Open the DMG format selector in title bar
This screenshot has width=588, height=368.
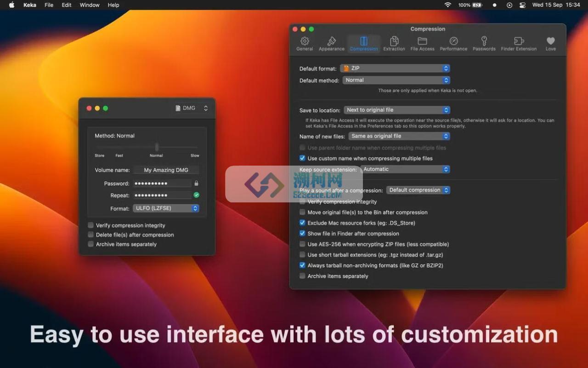[192, 108]
